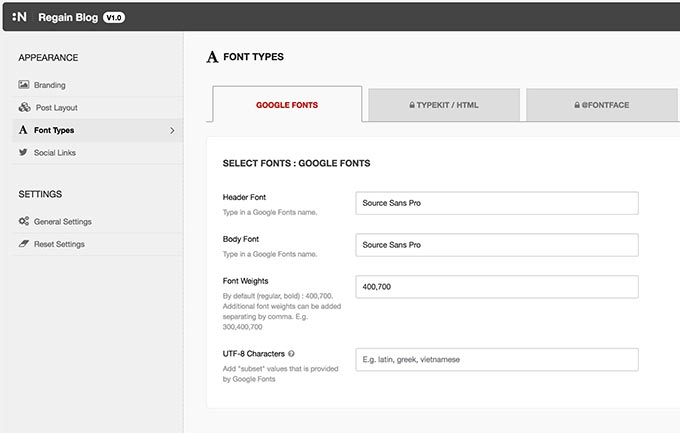Click the Reset Settings eraser icon
This screenshot has height=433, width=680.
tap(23, 244)
